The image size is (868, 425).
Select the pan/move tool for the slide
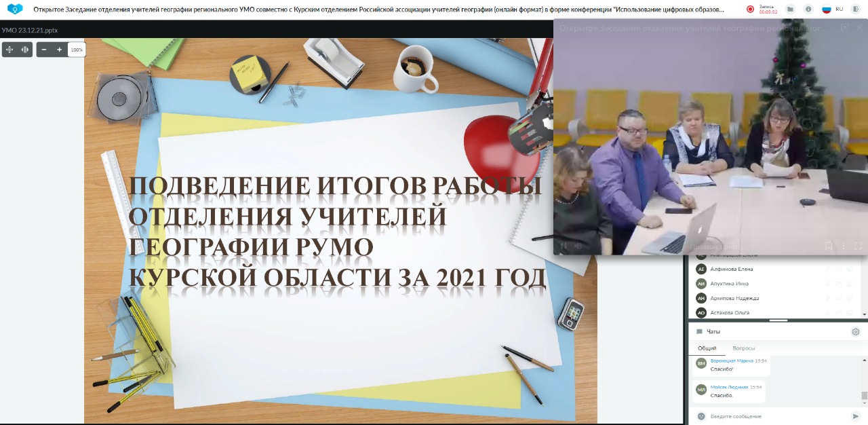[9, 50]
